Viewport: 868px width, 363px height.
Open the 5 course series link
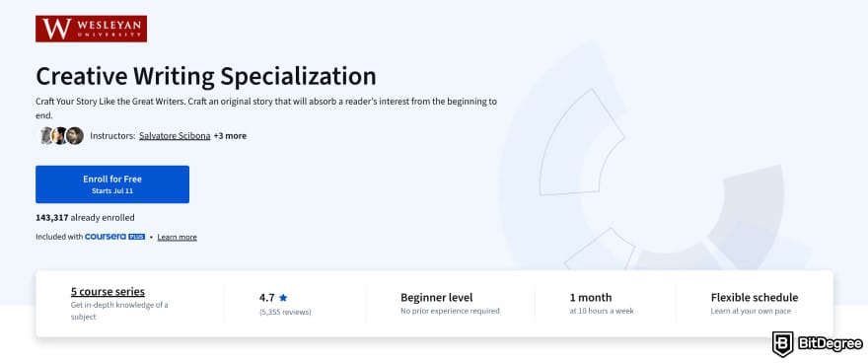(108, 292)
